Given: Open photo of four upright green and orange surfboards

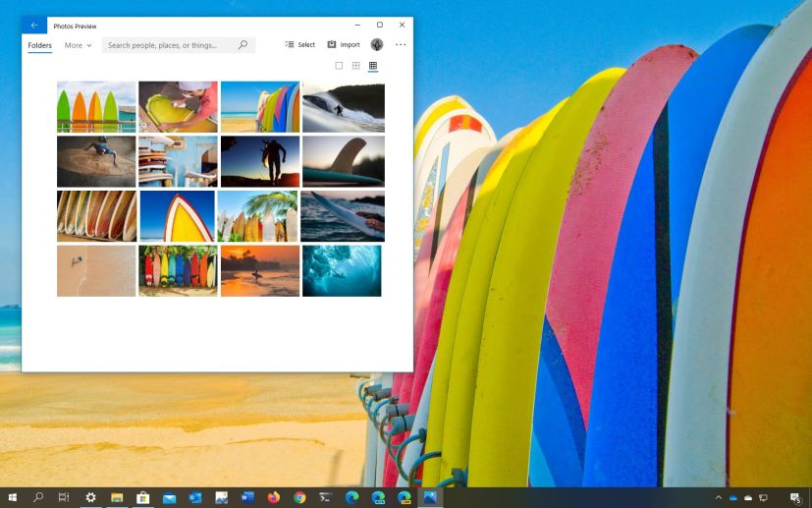Looking at the screenshot, I should coord(96,107).
